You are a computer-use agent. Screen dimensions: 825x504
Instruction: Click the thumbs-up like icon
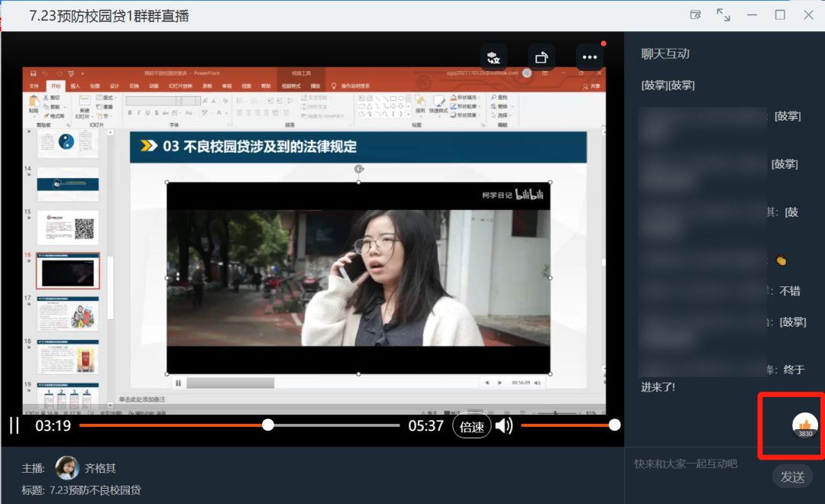coord(804,424)
